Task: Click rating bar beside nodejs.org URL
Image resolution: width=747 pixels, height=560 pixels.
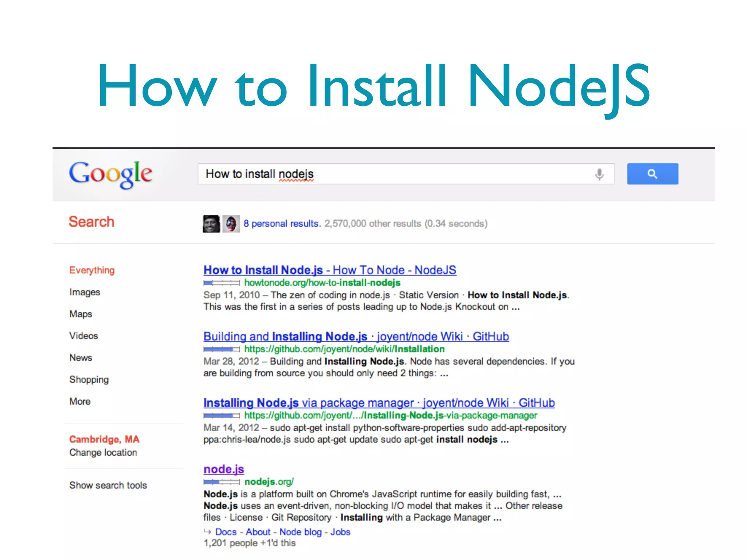Action: [221, 482]
